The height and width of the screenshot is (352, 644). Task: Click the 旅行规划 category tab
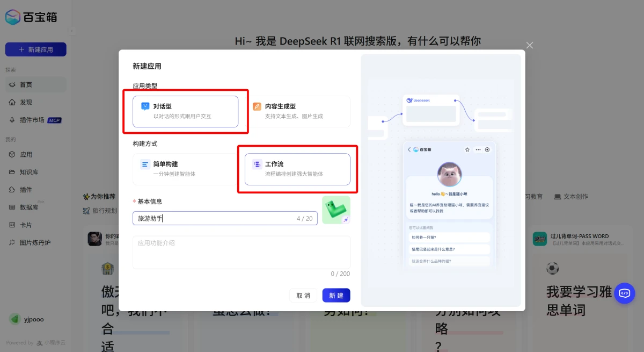tap(100, 211)
